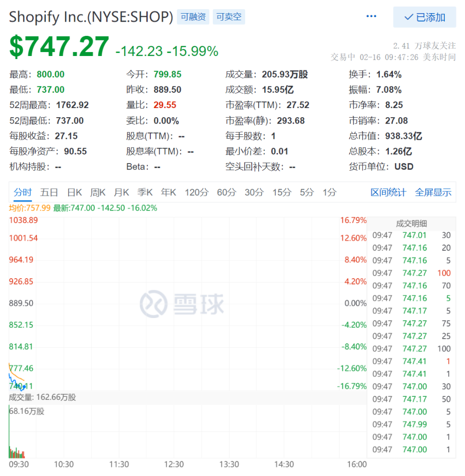Screen dimensions: 465x476
Task: Open the 年K yearly chart view
Action: coord(168,192)
